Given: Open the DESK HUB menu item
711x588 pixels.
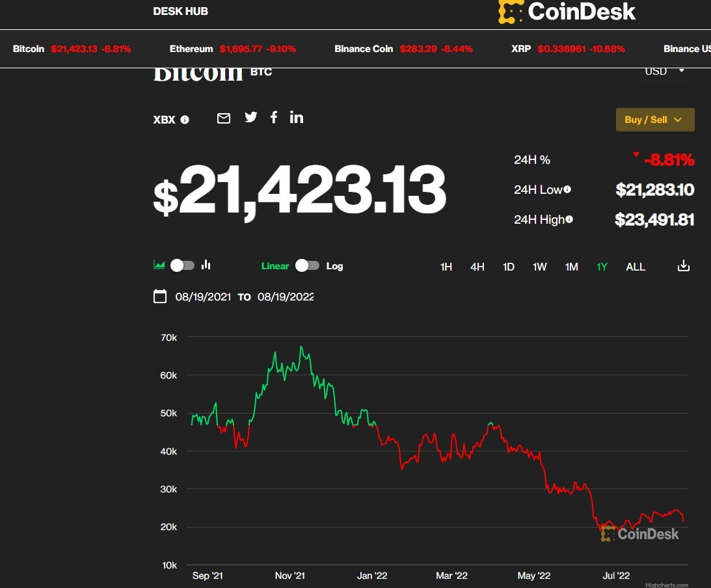Looking at the screenshot, I should (x=180, y=11).
